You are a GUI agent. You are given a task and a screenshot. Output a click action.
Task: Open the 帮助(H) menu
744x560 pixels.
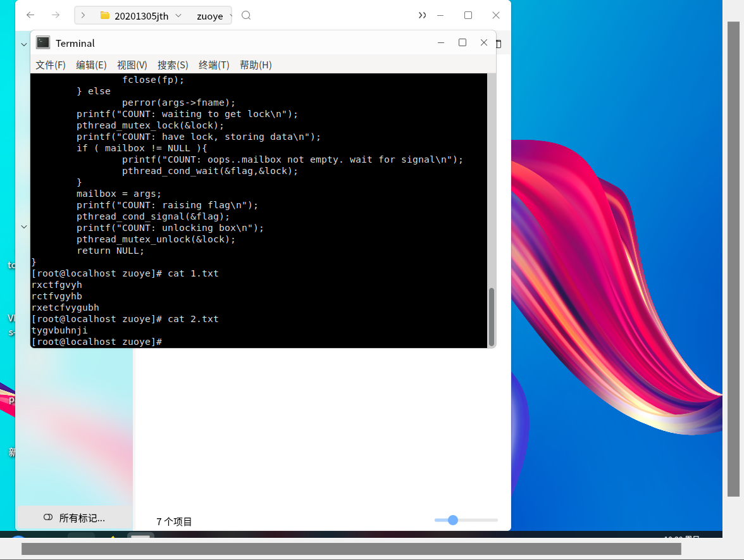256,65
